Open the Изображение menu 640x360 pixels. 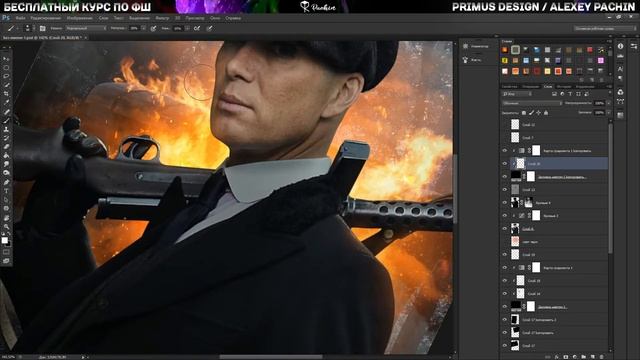80,18
